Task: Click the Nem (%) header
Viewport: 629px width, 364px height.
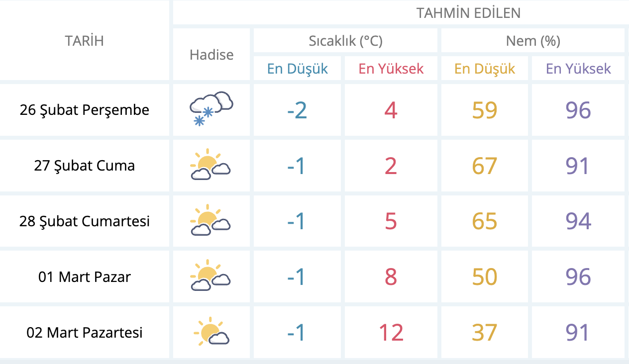Action: [x=533, y=41]
